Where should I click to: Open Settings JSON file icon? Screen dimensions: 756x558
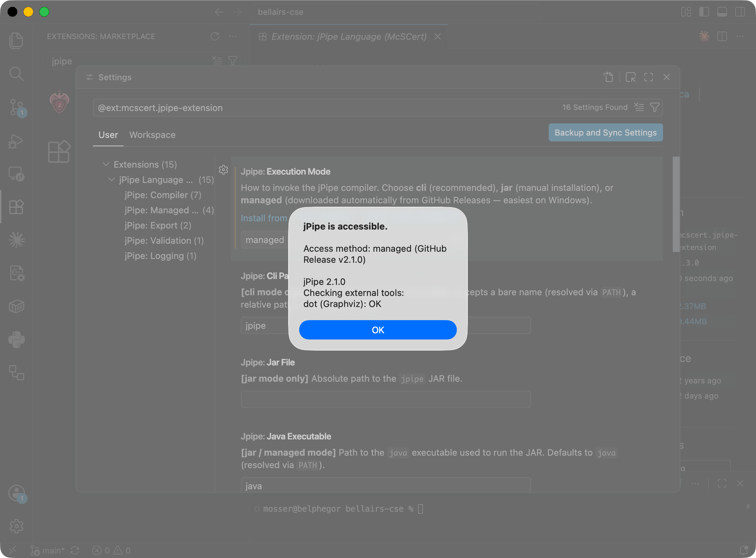(x=608, y=77)
